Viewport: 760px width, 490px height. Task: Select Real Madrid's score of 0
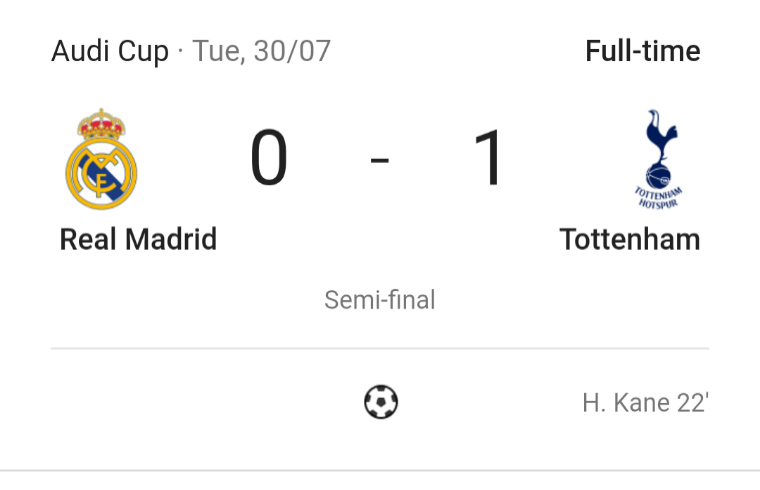pos(269,160)
